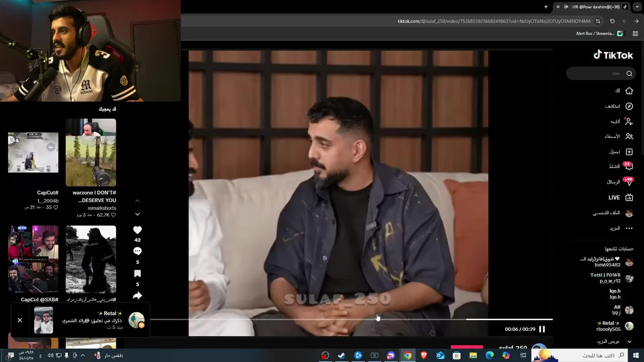Open followed account lqe.h
The height and width of the screenshot is (362, 644).
(615, 294)
